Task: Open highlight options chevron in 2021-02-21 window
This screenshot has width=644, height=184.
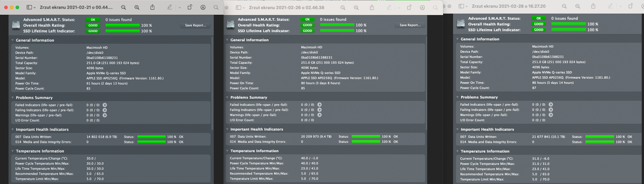Action: click(180, 7)
